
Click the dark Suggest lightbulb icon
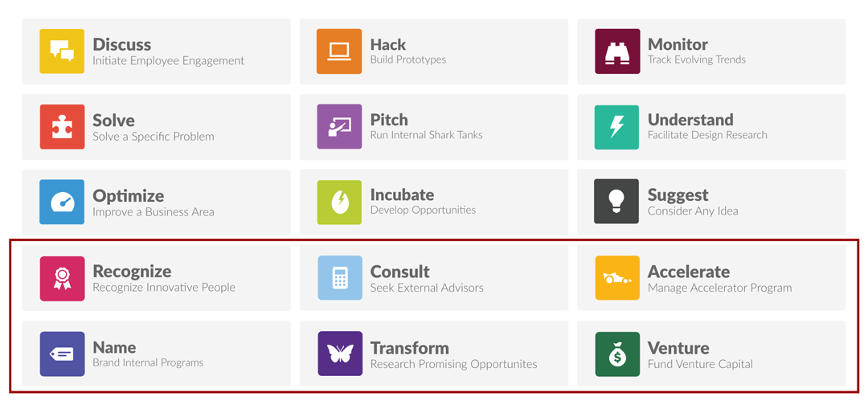[x=617, y=202]
